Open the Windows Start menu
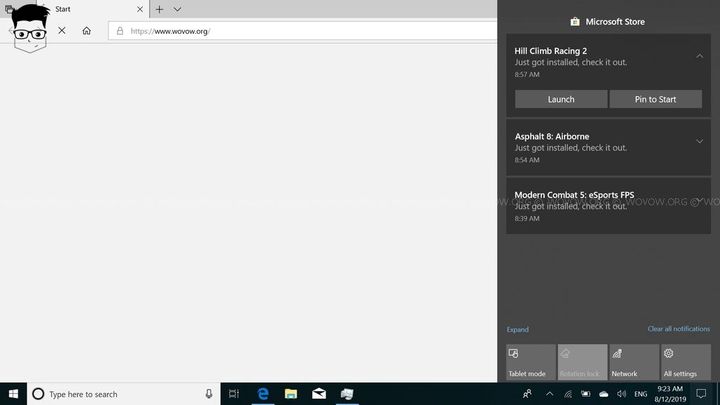 click(x=13, y=394)
